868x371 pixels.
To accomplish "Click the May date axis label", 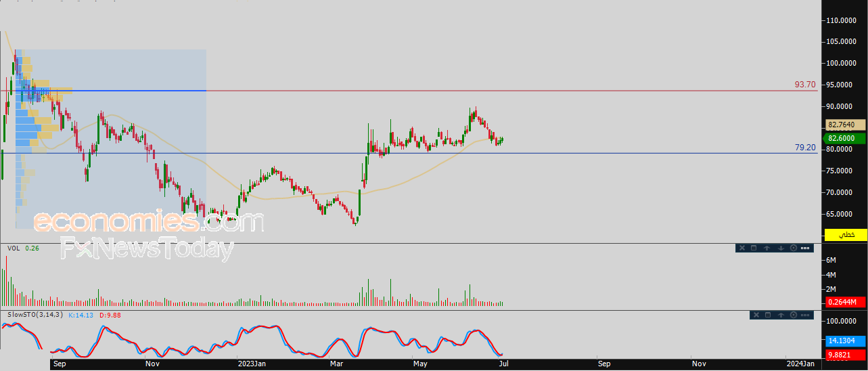I will click(x=421, y=364).
